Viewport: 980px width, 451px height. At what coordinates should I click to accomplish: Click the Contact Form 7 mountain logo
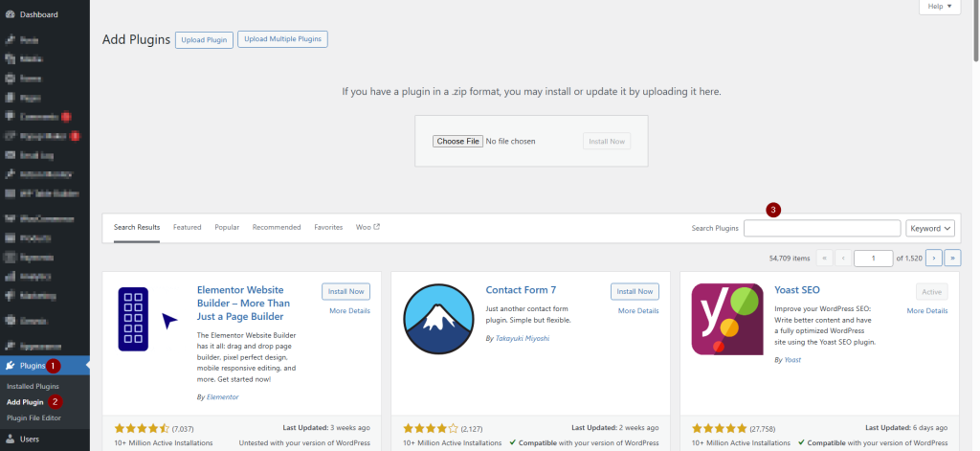click(438, 319)
